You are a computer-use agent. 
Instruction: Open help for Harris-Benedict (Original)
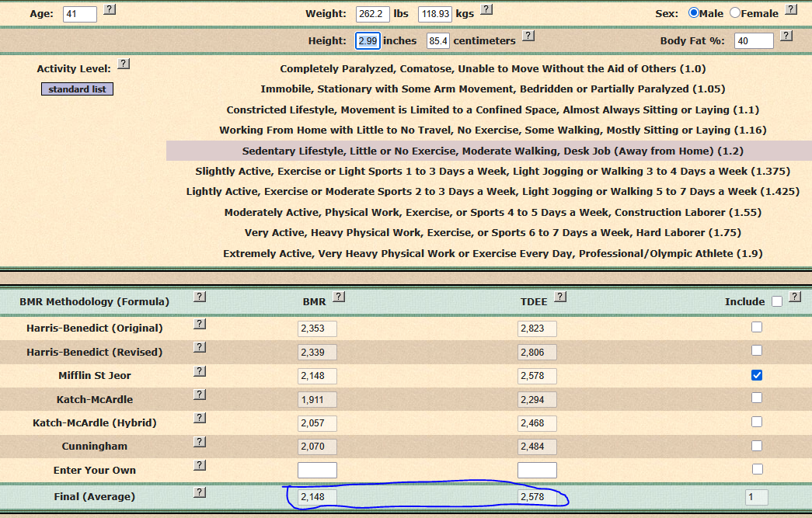[x=200, y=324]
